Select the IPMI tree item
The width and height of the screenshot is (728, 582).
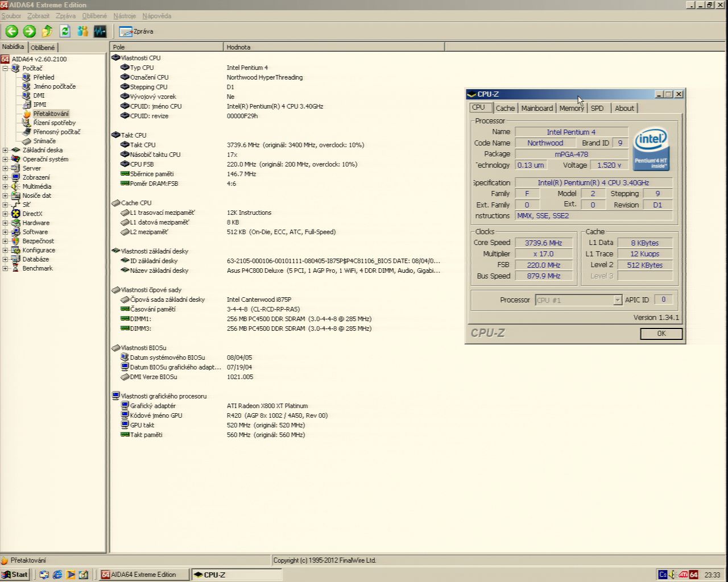point(40,105)
